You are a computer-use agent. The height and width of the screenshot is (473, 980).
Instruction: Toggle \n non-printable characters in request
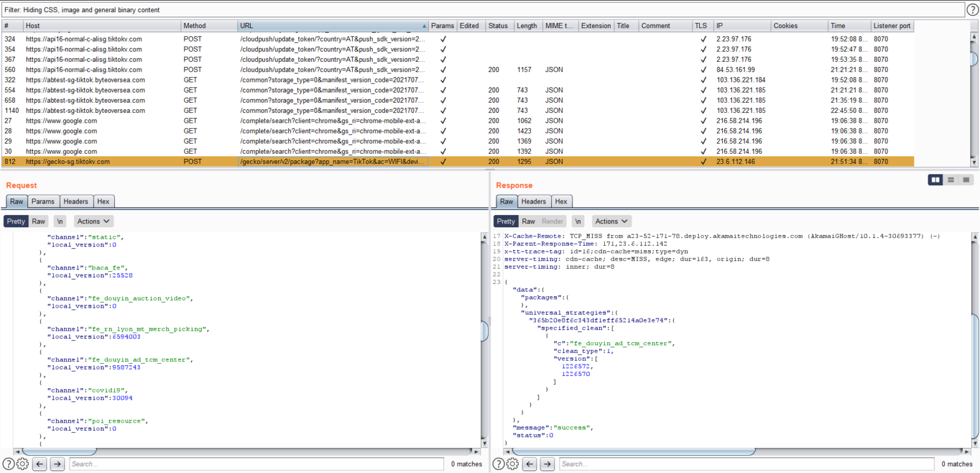(60, 221)
